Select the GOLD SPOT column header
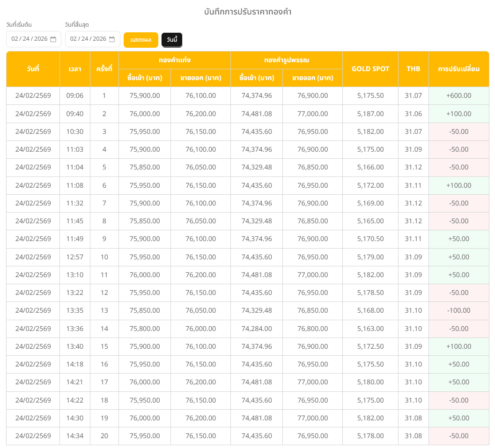Screen dimensions: 495x448 [370, 69]
